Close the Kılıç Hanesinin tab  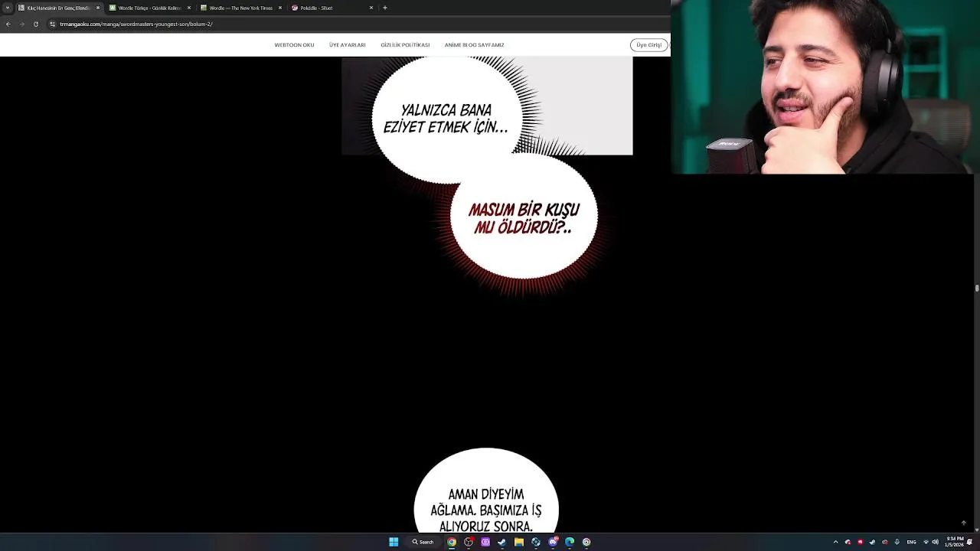[98, 8]
